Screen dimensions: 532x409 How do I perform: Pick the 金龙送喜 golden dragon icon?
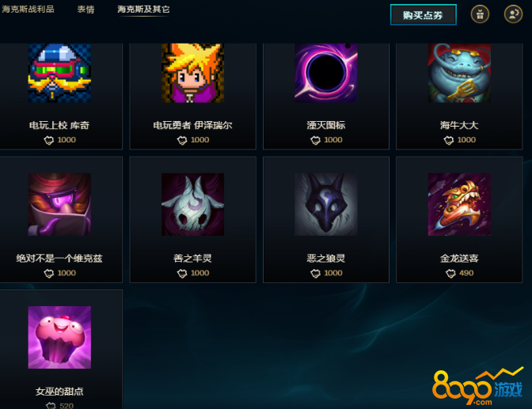coord(459,204)
